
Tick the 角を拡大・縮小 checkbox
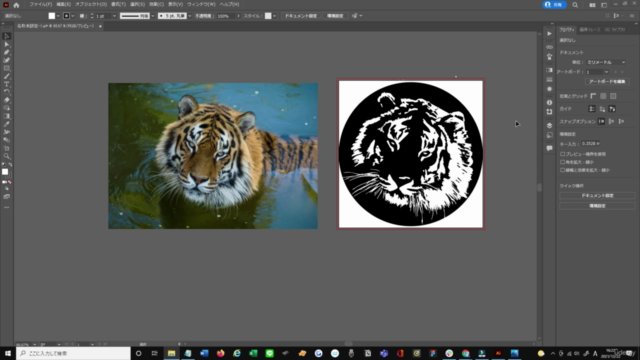click(562, 162)
